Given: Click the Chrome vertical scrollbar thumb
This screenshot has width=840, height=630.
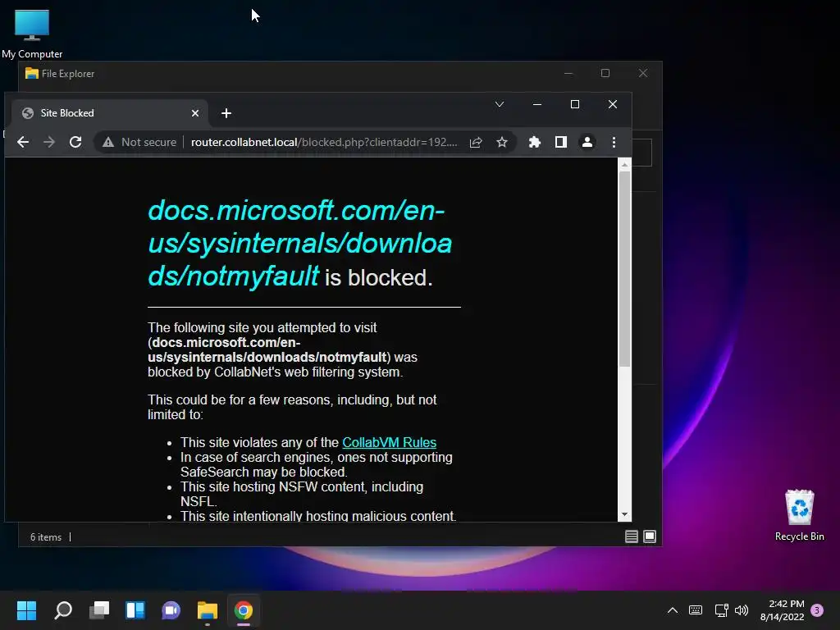Looking at the screenshot, I should coord(624,269).
